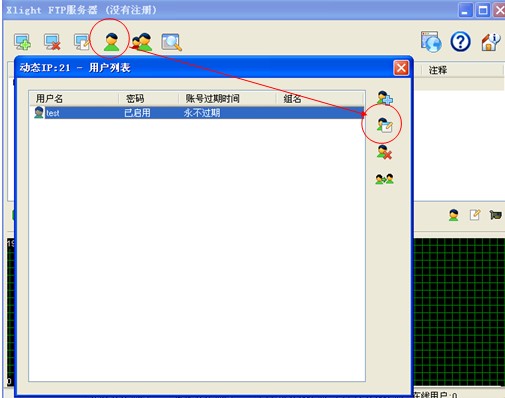Screen dimensions: 505x398
Task: Open the global options globe icon
Action: click(431, 42)
